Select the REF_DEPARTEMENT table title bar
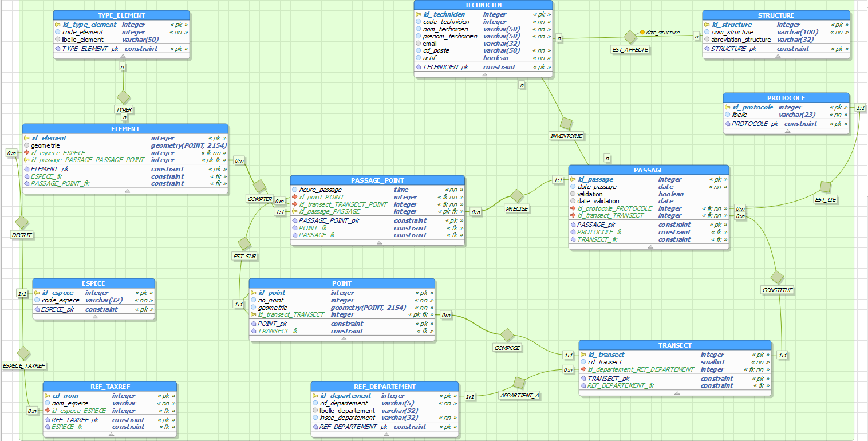 [x=385, y=387]
